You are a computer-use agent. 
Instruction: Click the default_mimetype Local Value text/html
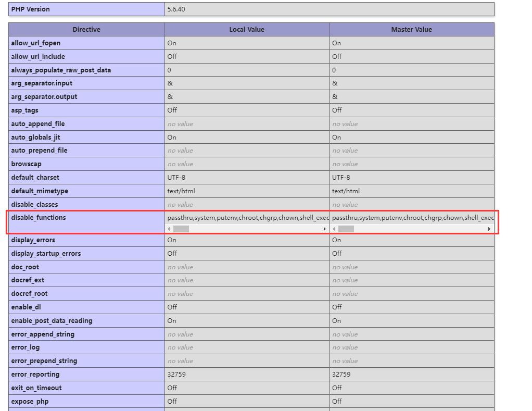(x=181, y=191)
